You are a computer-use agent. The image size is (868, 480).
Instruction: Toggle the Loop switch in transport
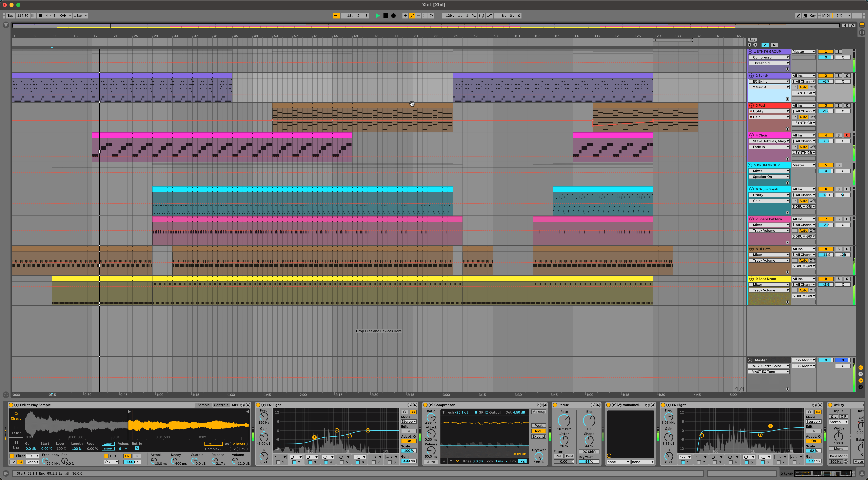(x=481, y=15)
